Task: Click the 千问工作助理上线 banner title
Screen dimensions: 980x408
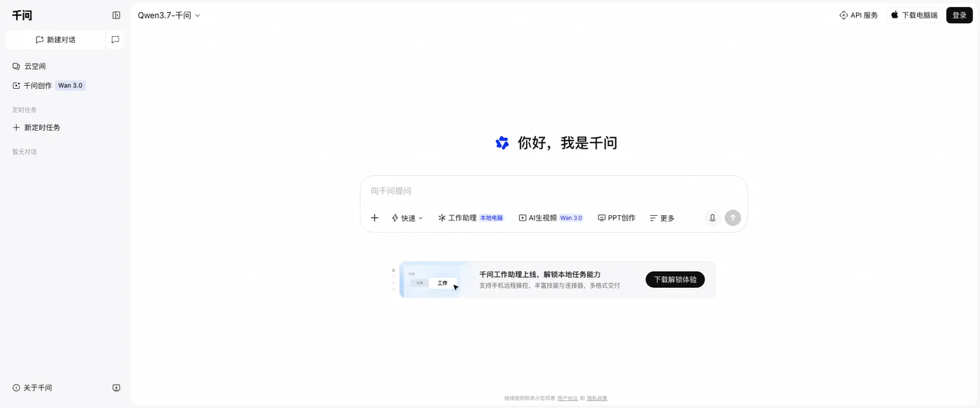Action: coord(540,274)
